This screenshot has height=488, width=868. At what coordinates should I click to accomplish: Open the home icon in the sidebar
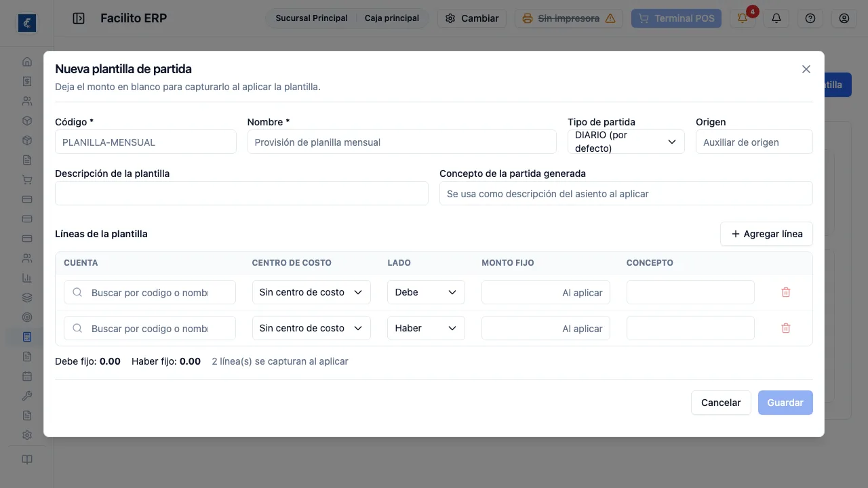pos(27,62)
